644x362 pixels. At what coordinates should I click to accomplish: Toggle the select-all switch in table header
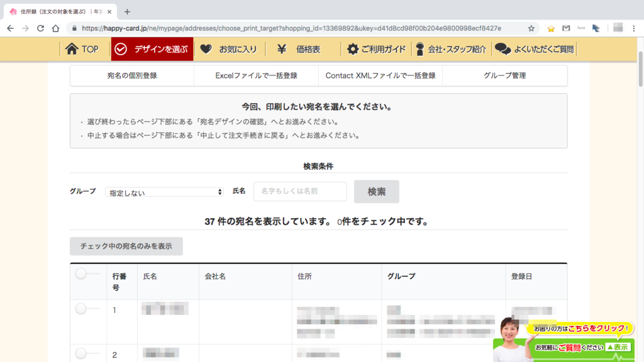tap(87, 274)
